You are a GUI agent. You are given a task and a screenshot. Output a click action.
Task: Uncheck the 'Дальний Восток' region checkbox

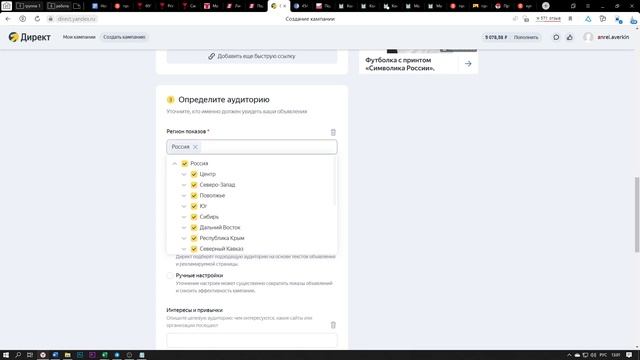[x=194, y=227]
